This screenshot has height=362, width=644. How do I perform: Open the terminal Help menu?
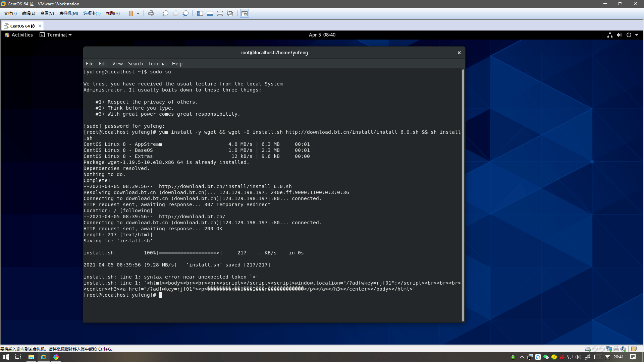tap(177, 64)
